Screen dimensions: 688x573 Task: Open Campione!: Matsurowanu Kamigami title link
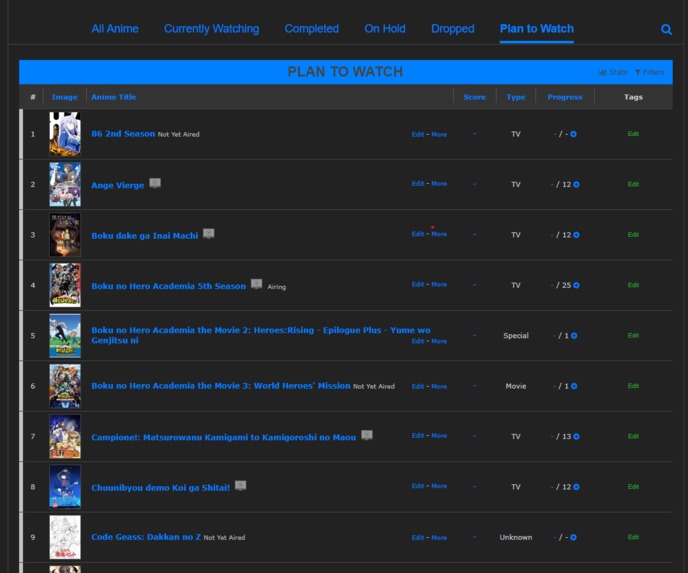coord(224,437)
